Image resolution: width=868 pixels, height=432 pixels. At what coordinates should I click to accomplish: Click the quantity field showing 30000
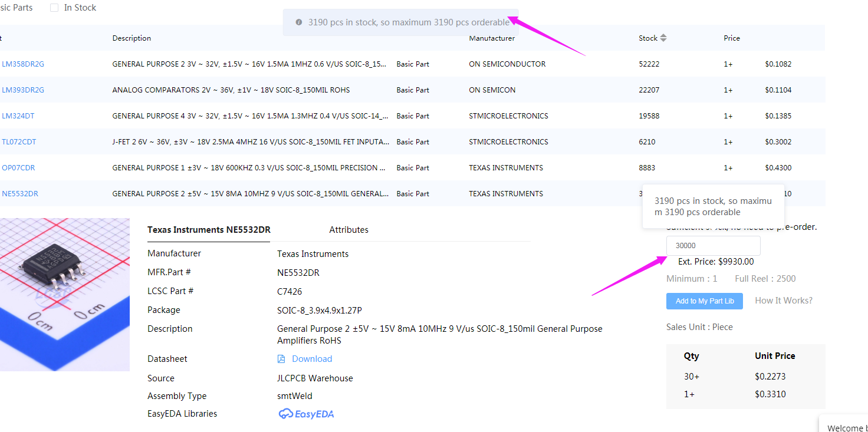[713, 246]
